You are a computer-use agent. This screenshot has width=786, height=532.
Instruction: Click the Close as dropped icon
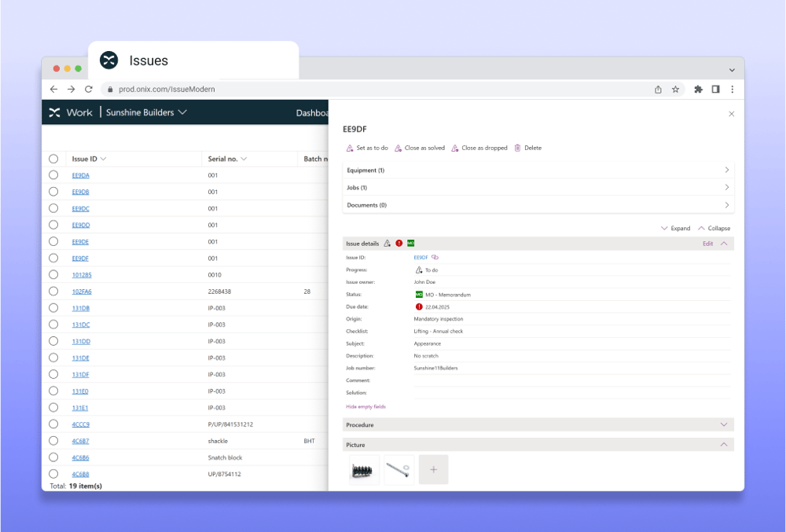[x=455, y=148]
